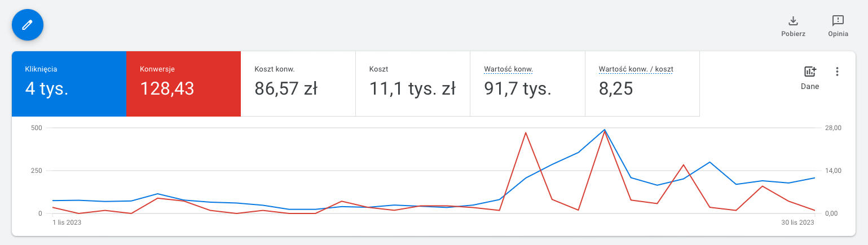
Task: Open the three-dot more options menu
Action: pos(837,72)
